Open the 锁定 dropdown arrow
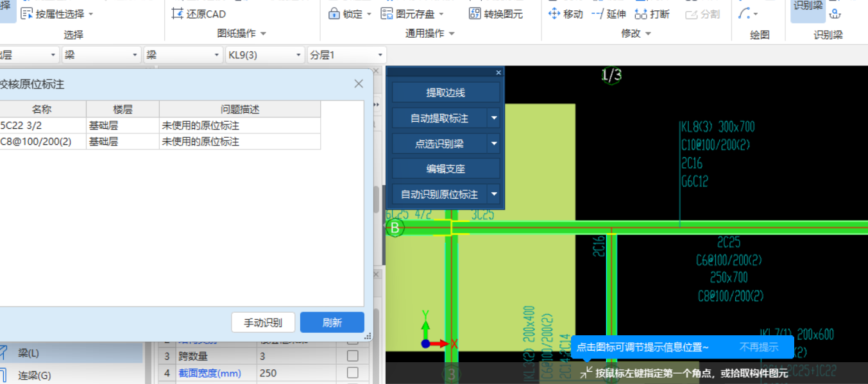This screenshot has height=384, width=868. (368, 13)
